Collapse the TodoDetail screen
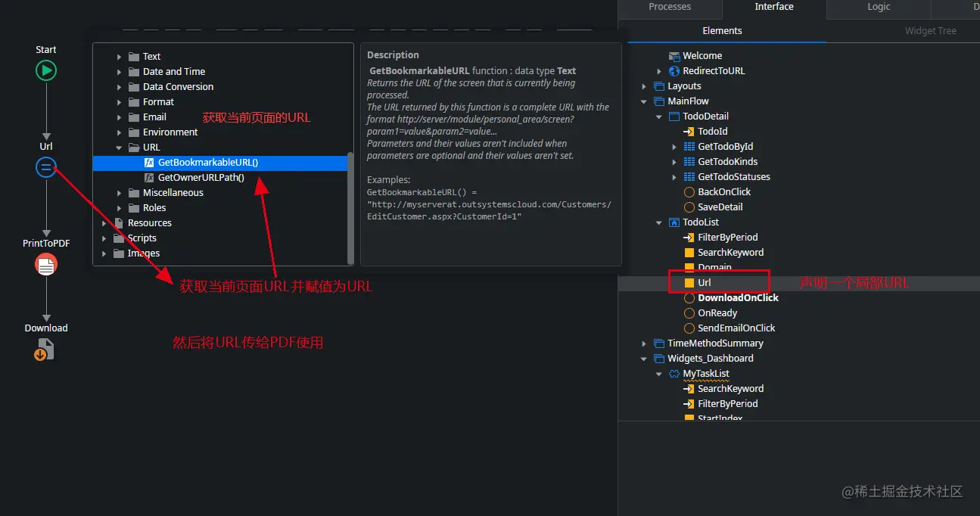This screenshot has height=516, width=980. click(659, 117)
